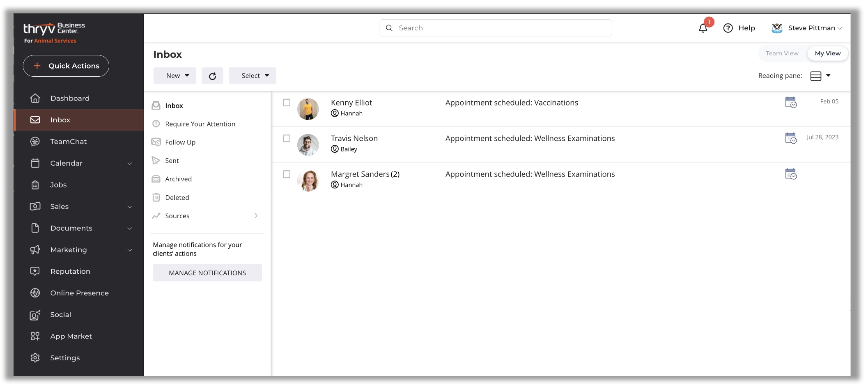The width and height of the screenshot is (868, 389).
Task: Click the Sources trend line icon
Action: [x=156, y=216]
